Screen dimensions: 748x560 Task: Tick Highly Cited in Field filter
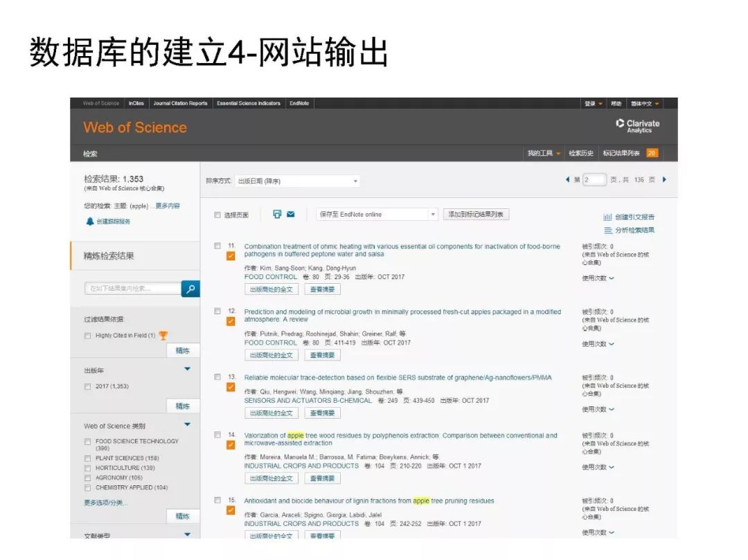click(x=87, y=336)
